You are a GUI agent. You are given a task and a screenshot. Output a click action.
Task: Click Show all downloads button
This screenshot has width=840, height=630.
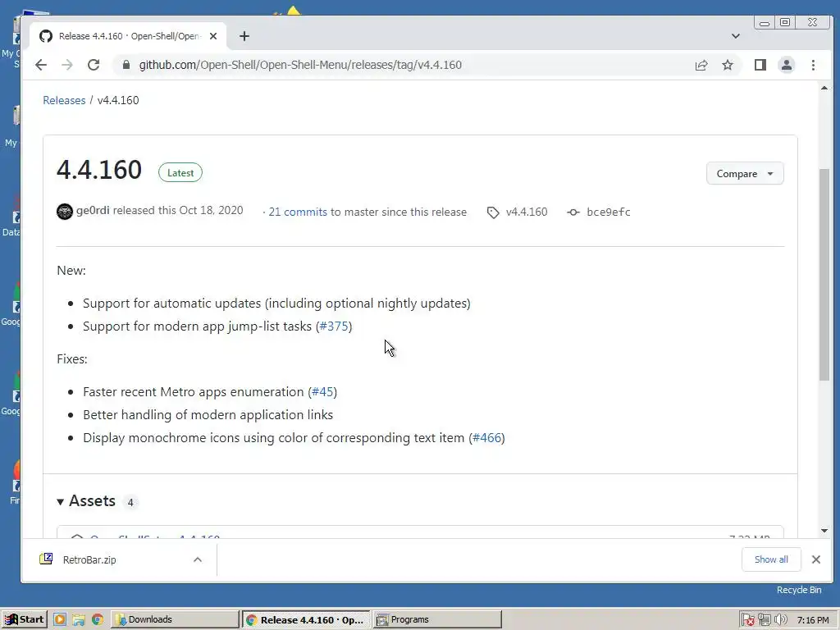tap(771, 559)
